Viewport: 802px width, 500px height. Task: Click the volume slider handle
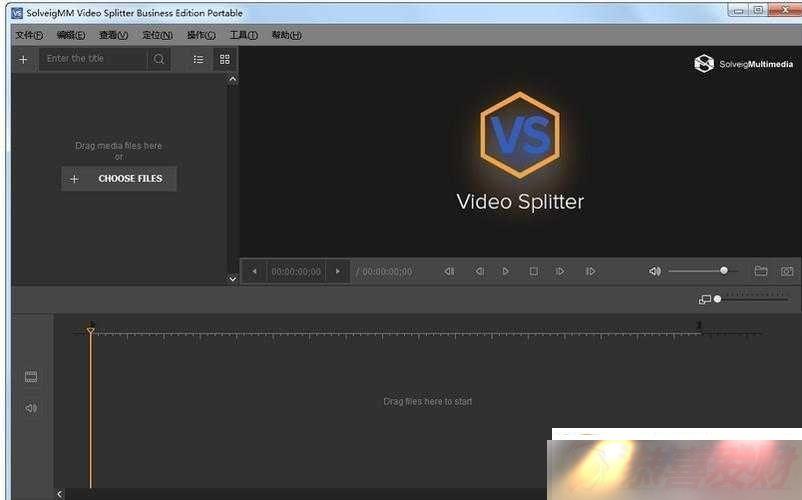pyautogui.click(x=724, y=270)
